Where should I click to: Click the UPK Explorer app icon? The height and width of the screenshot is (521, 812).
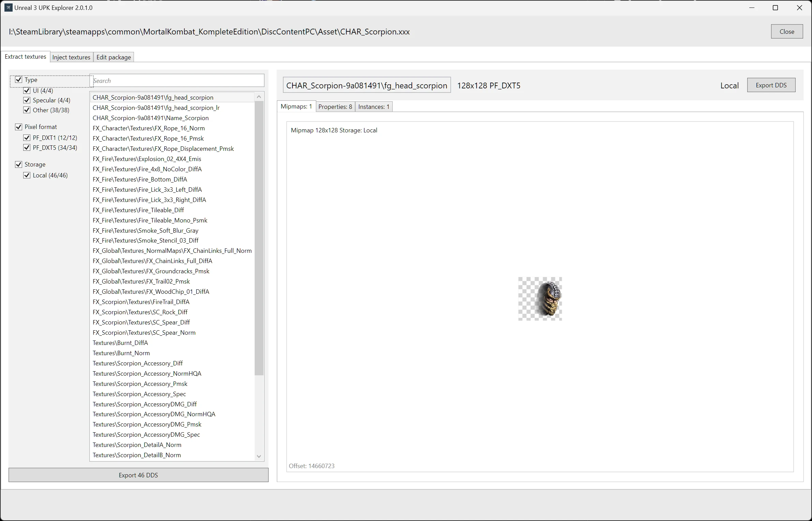pos(8,8)
